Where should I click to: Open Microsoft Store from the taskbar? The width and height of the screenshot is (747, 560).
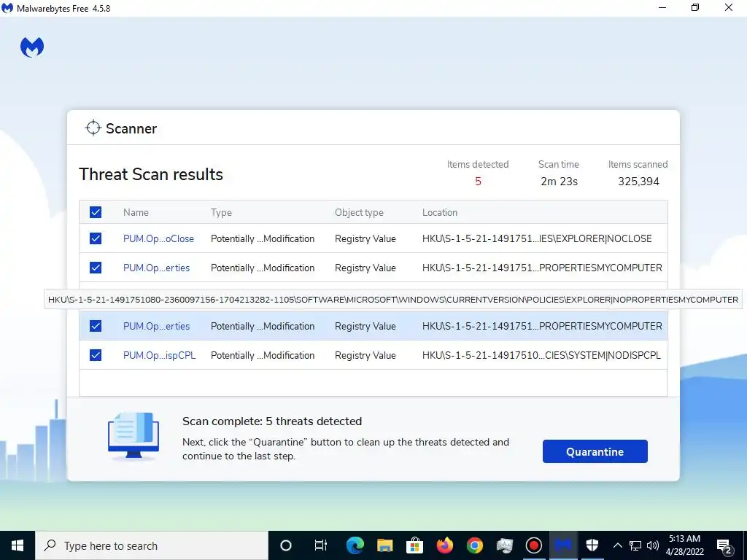point(415,545)
